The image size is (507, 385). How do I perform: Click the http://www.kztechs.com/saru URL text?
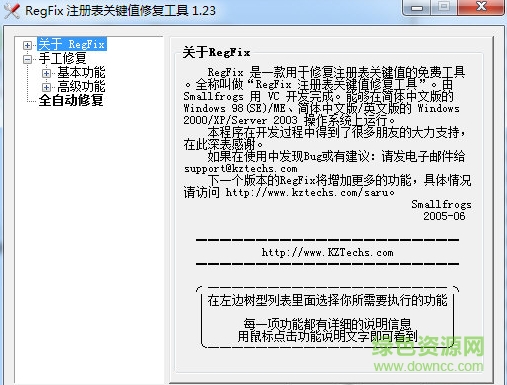[307, 192]
